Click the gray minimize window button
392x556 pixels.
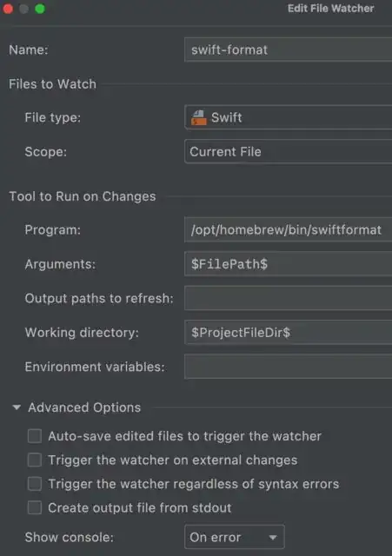pyautogui.click(x=23, y=9)
